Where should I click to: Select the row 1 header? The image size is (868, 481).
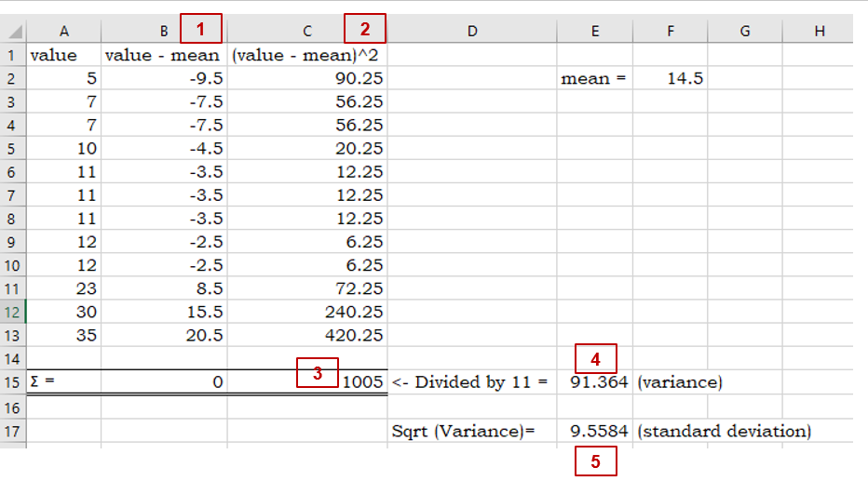13,55
